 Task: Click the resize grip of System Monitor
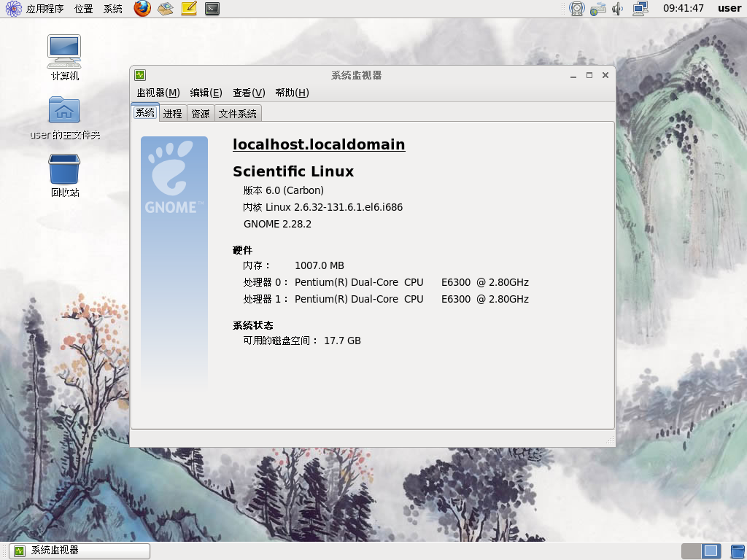[x=610, y=440]
